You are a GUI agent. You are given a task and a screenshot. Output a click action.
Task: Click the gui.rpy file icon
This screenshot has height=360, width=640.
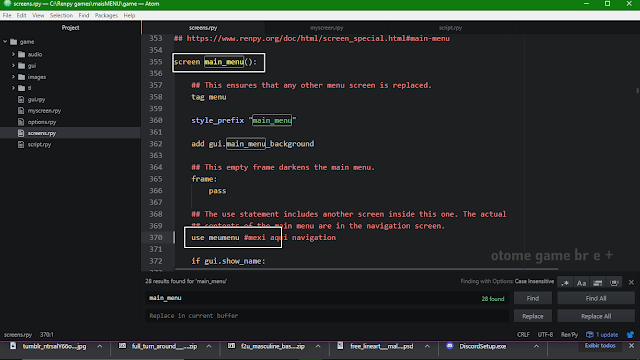coord(21,100)
